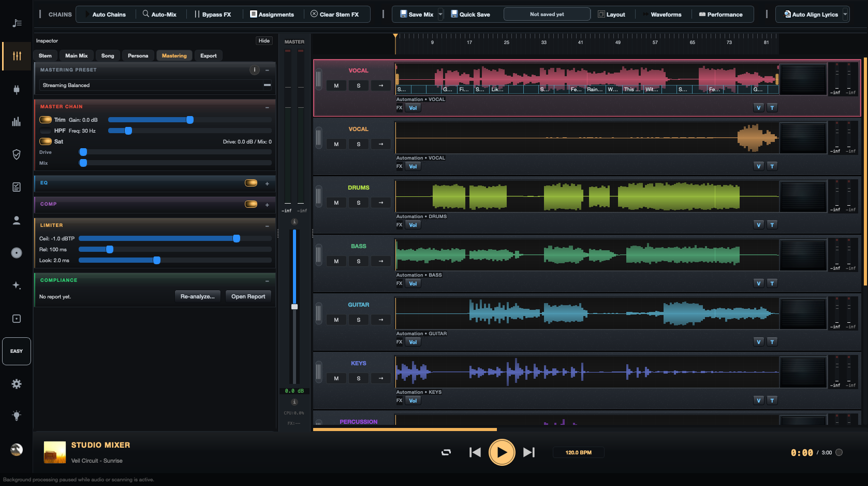Solo the KEYS track
This screenshot has width=868, height=486.
pos(358,378)
